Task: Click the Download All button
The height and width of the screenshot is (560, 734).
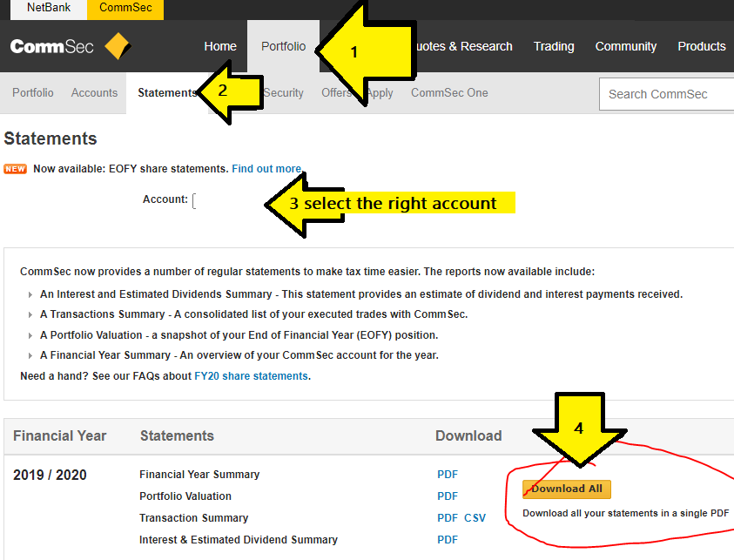Action: point(567,489)
